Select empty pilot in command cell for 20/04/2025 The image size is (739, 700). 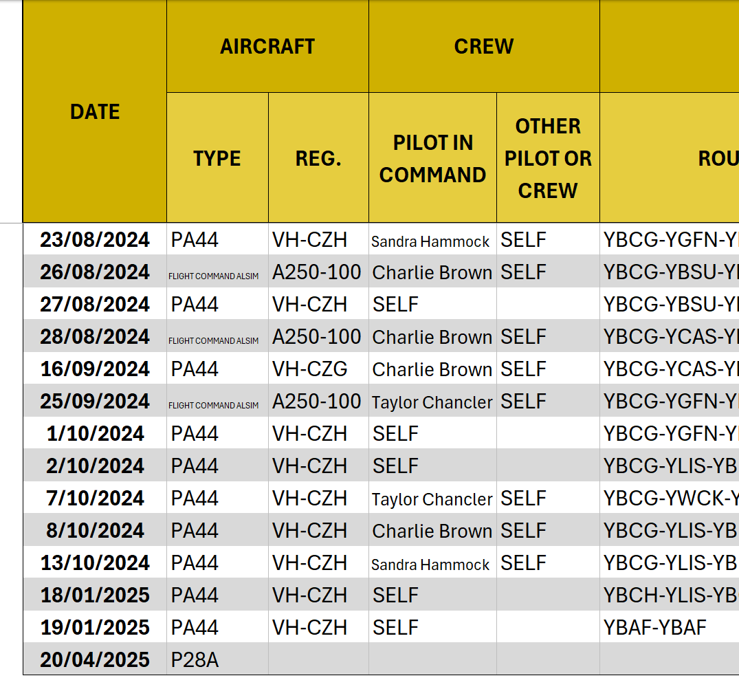coord(432,659)
